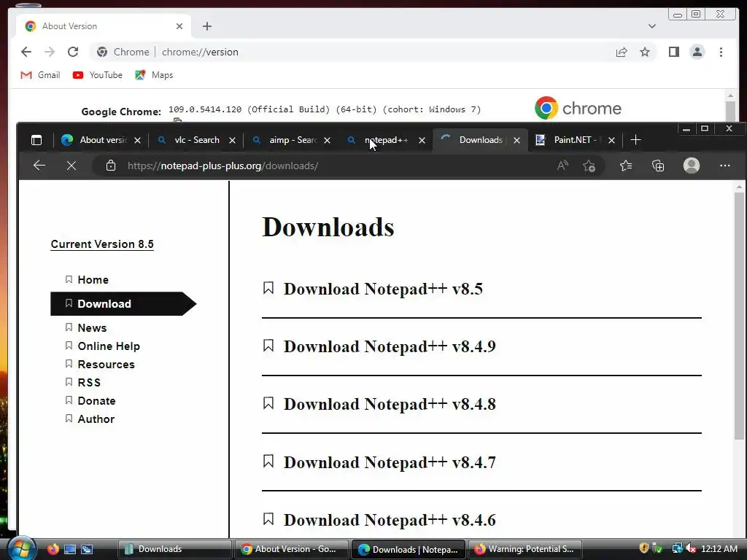Open new tab in Edge
747x560 pixels.
[635, 140]
